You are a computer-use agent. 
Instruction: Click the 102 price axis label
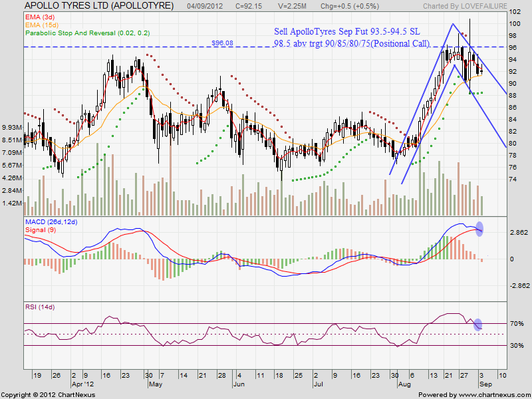pyautogui.click(x=515, y=12)
